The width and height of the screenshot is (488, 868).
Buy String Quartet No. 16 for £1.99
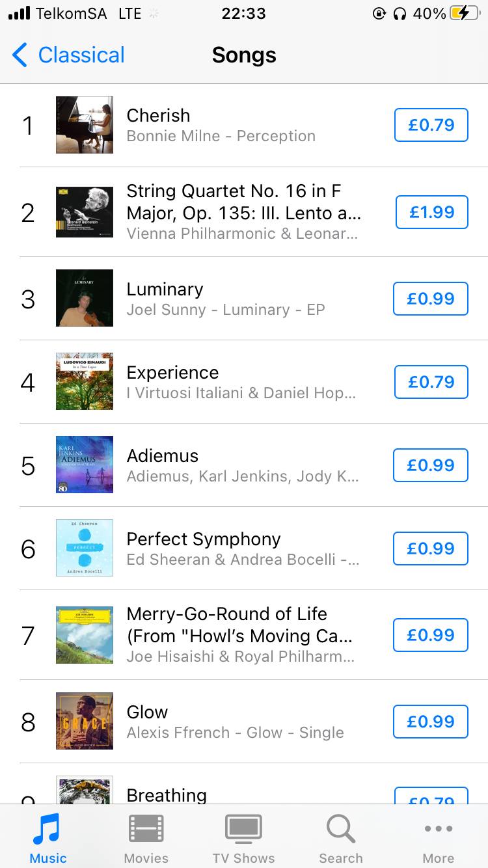tap(431, 212)
